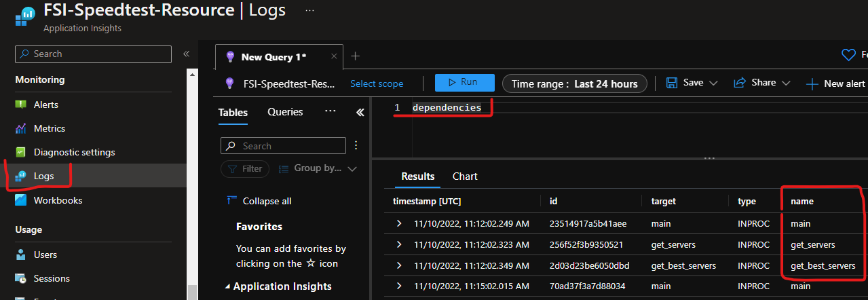
Task: Open Alerts in the Monitoring menu
Action: (x=45, y=105)
